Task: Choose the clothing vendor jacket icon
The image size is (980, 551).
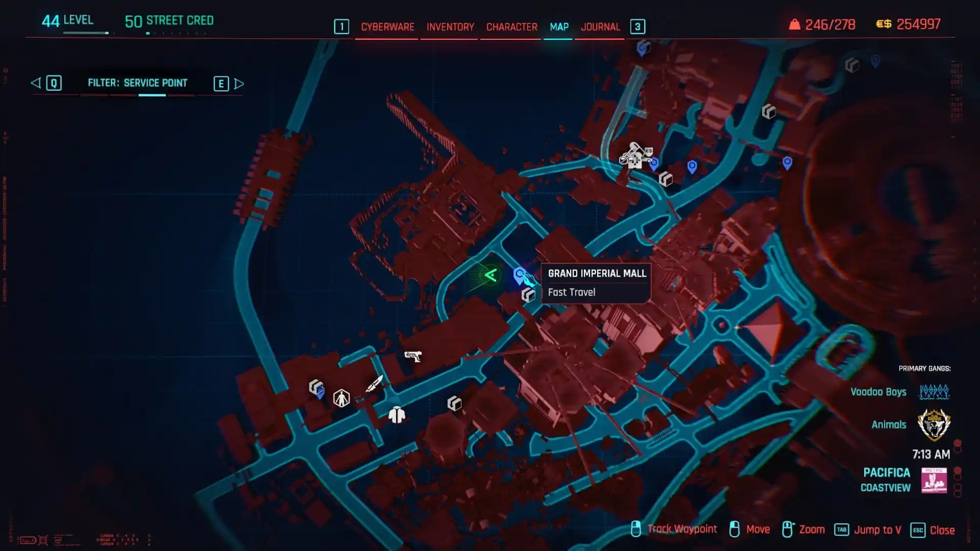Action: pyautogui.click(x=397, y=415)
